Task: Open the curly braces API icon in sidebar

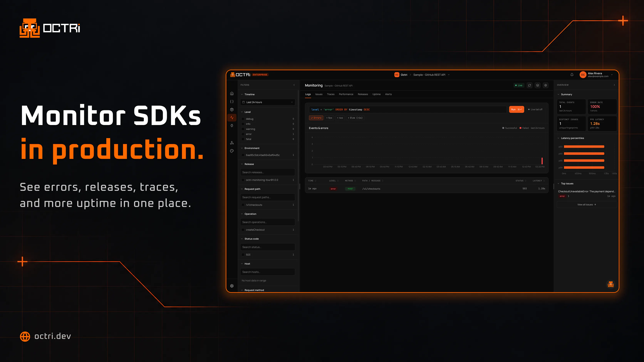Action: coord(232,101)
